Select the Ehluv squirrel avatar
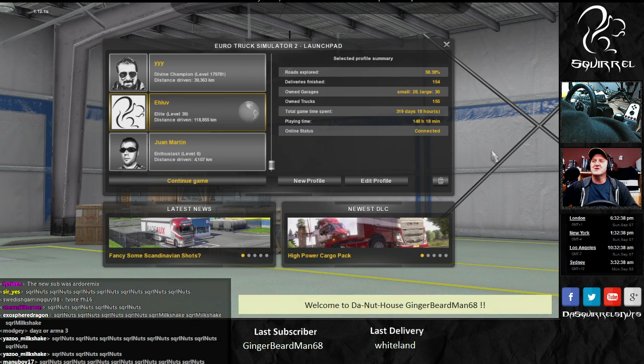The width and height of the screenshot is (644, 364). [128, 112]
